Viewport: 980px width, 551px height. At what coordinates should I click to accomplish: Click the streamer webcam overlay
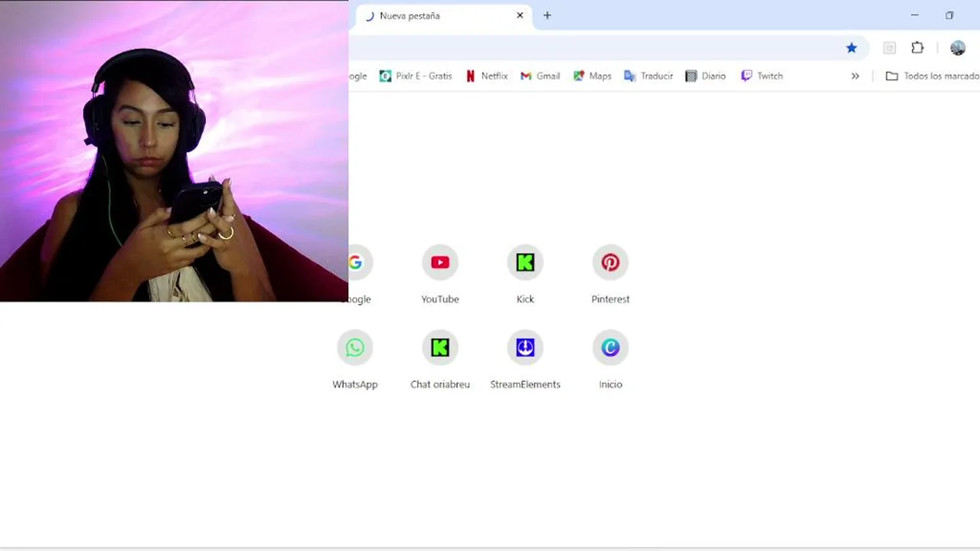coord(174,151)
